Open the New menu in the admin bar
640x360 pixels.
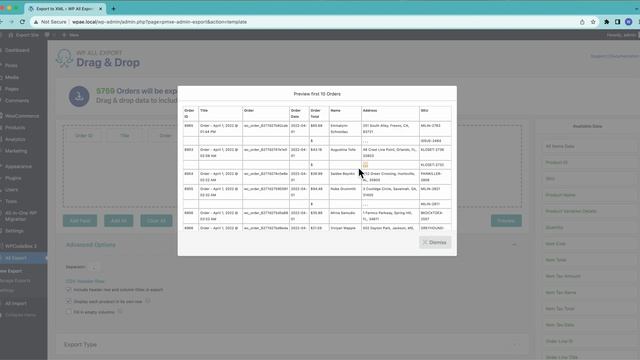71,35
